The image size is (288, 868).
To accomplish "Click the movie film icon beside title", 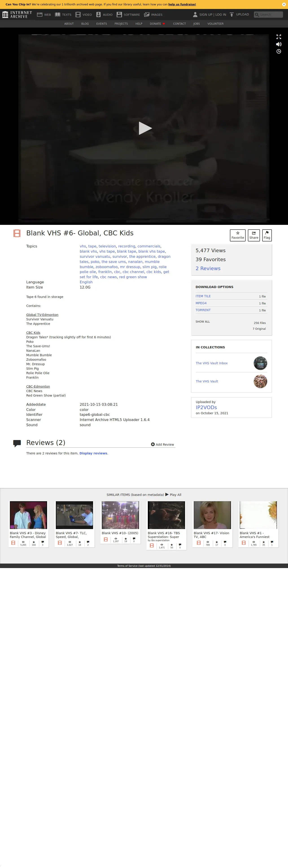I will [x=17, y=233].
